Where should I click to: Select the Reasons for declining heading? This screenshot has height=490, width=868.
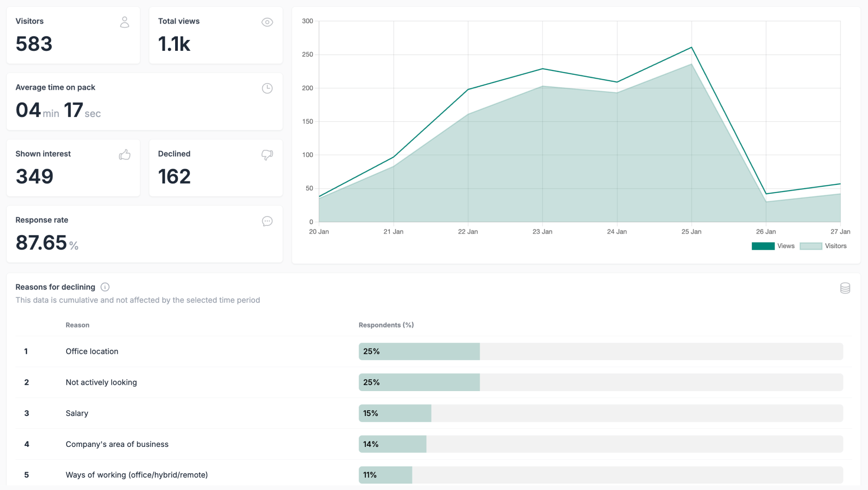point(55,287)
